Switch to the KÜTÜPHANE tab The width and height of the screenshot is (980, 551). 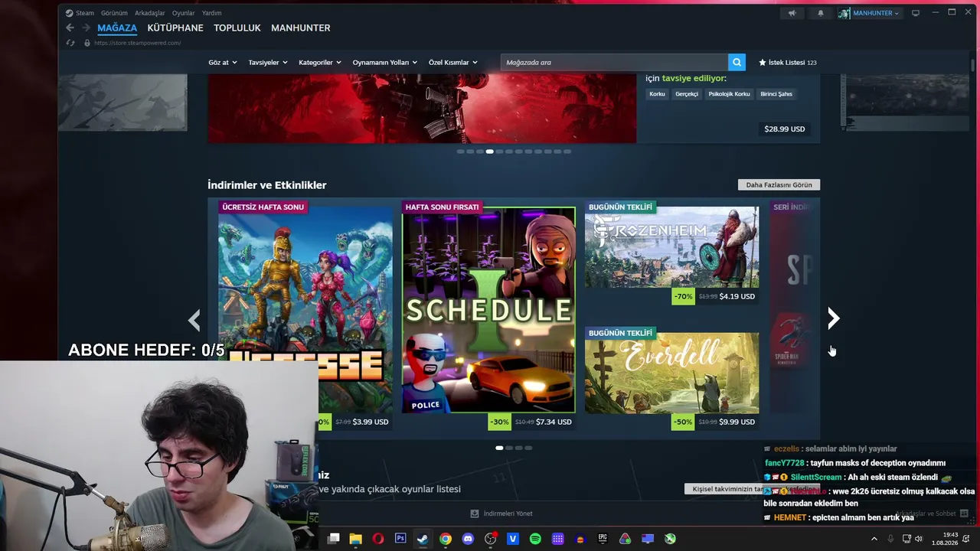point(175,28)
